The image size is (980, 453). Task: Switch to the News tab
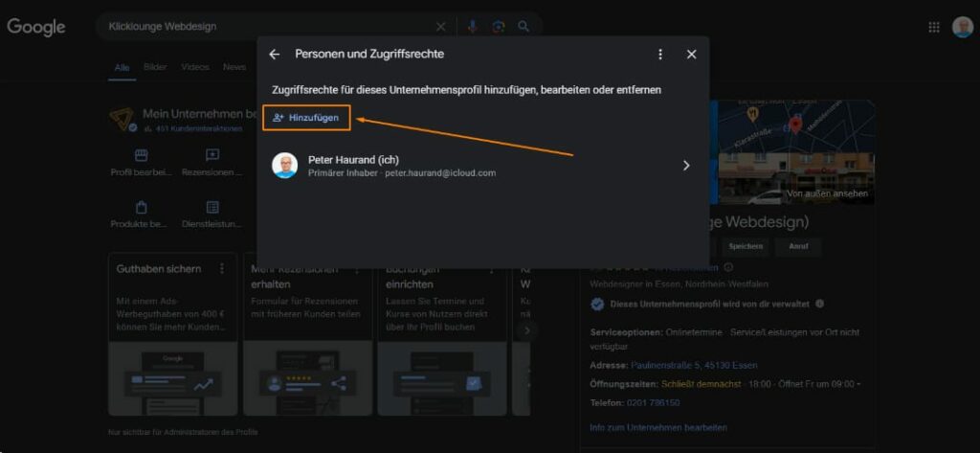(x=234, y=67)
